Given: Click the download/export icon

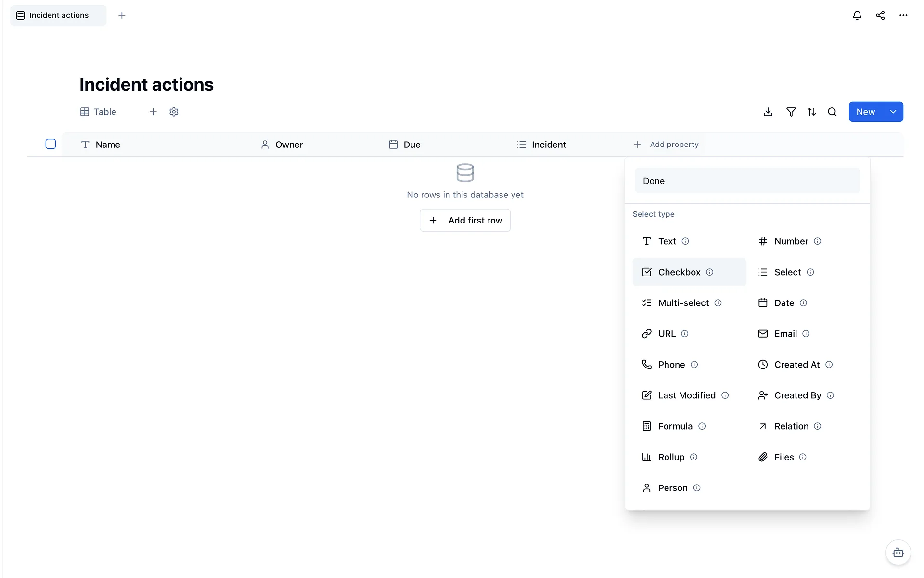Looking at the screenshot, I should click(768, 112).
